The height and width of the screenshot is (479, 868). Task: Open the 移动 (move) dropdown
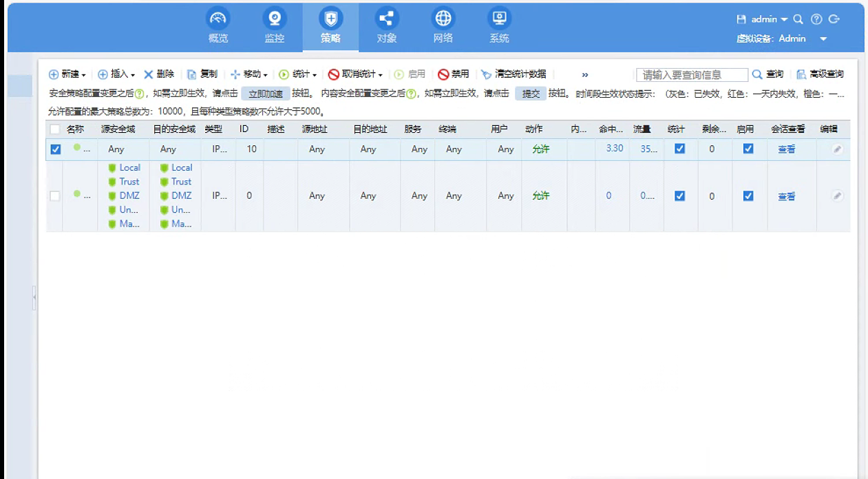coord(249,74)
